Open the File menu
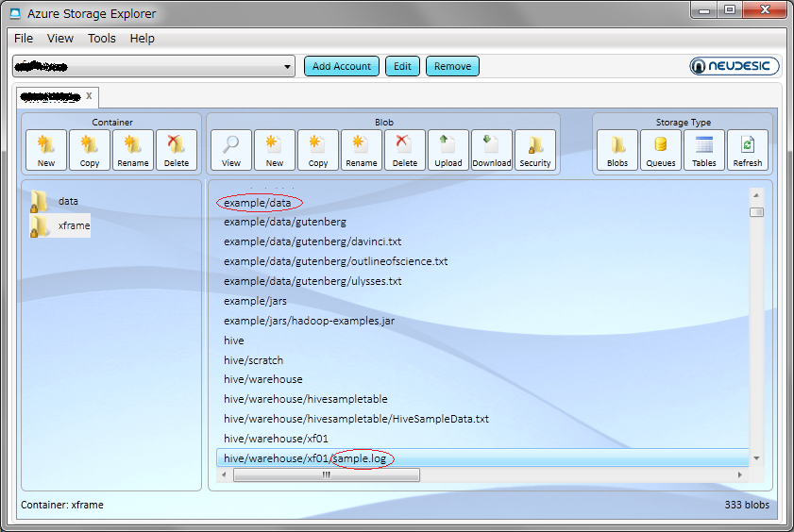 click(24, 39)
